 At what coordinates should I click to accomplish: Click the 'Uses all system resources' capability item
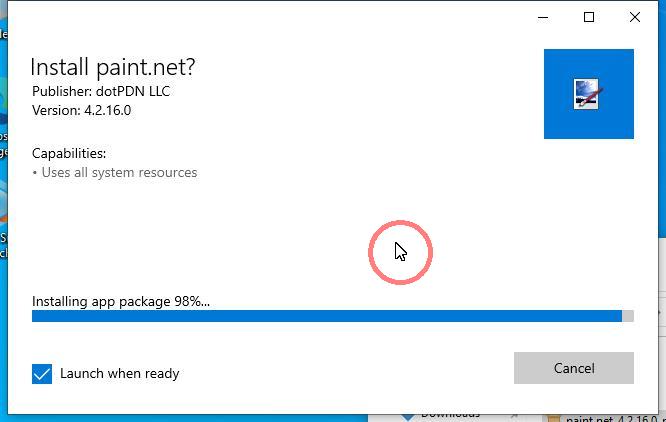tap(118, 172)
